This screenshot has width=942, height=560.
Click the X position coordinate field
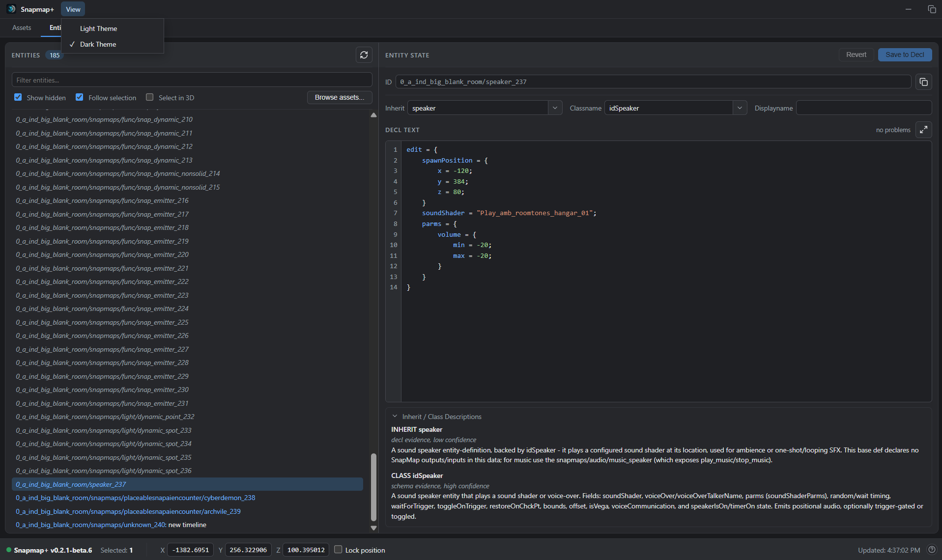[x=191, y=550]
